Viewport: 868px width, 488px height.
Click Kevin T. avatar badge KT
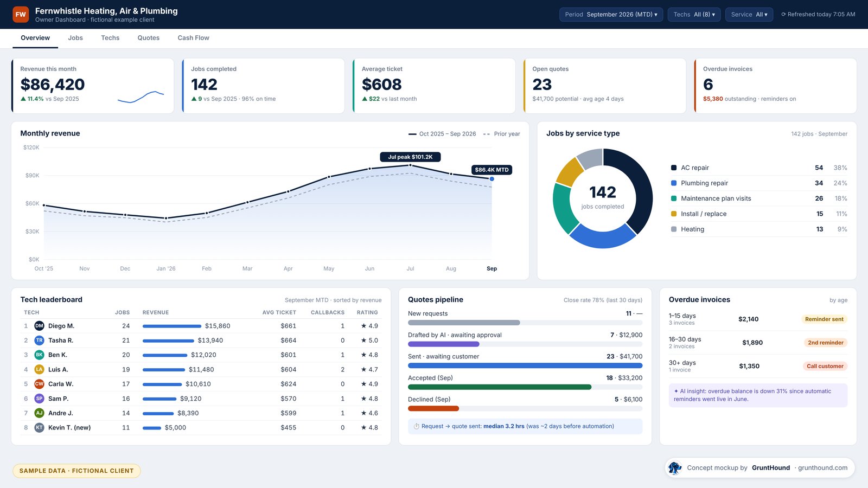point(39,428)
